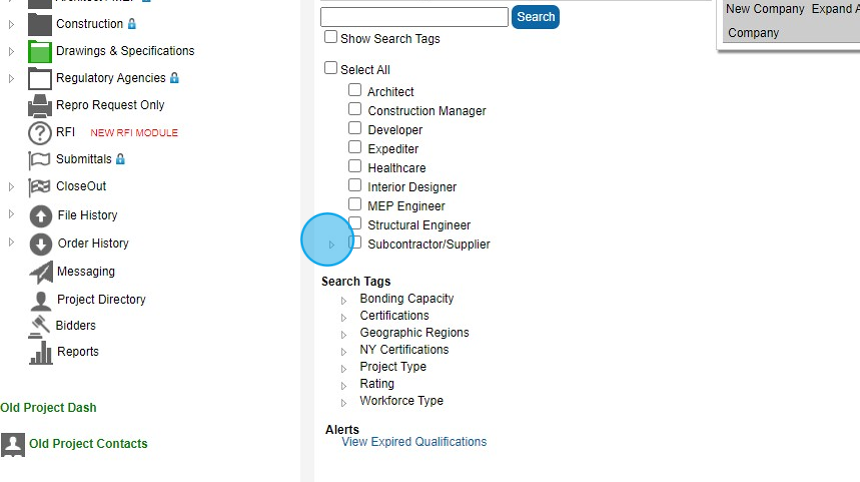This screenshot has height=482, width=860.
Task: Click the Bidders gavel icon
Action: click(x=40, y=326)
